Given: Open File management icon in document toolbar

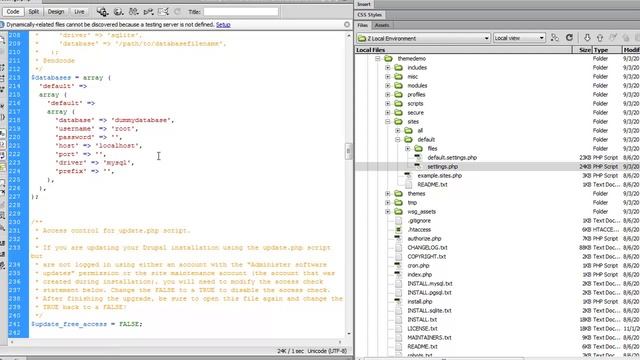Looking at the screenshot, I should click(x=133, y=12).
